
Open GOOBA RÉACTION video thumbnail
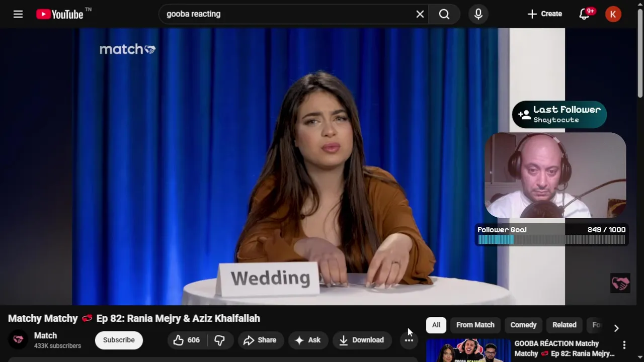(468, 350)
